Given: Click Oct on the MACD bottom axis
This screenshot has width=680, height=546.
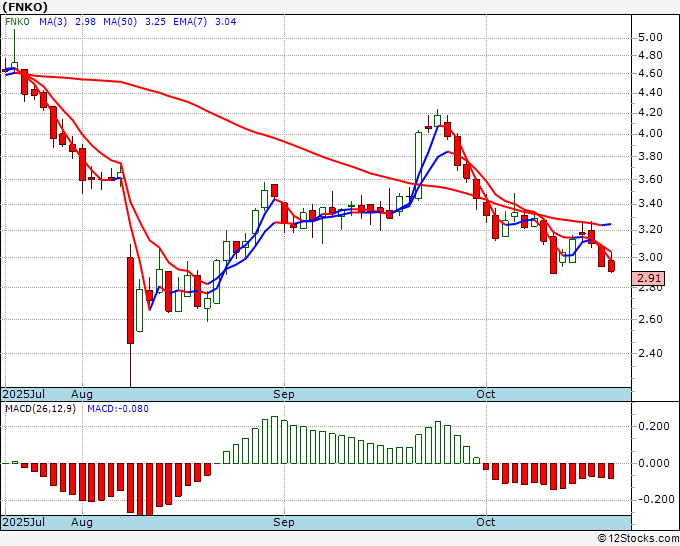Looking at the screenshot, I should coord(485,522).
